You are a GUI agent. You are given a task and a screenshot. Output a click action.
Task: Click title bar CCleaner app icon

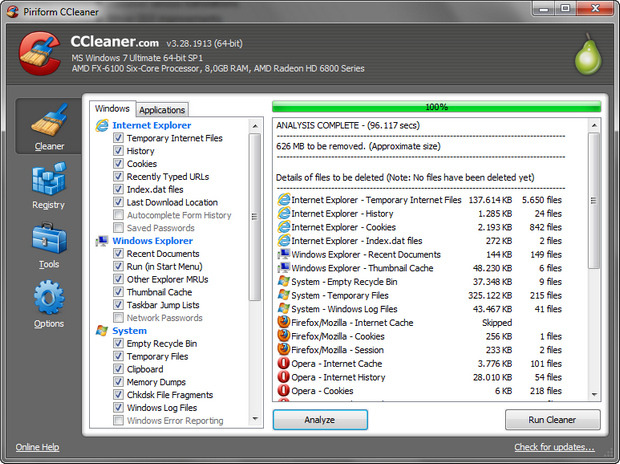13,11
